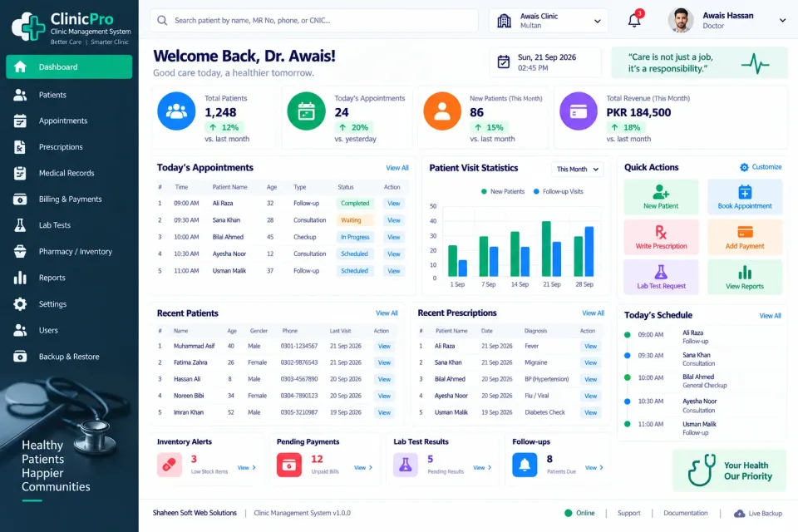798x532 pixels.
Task: Open Users in the sidebar
Action: 69,330
